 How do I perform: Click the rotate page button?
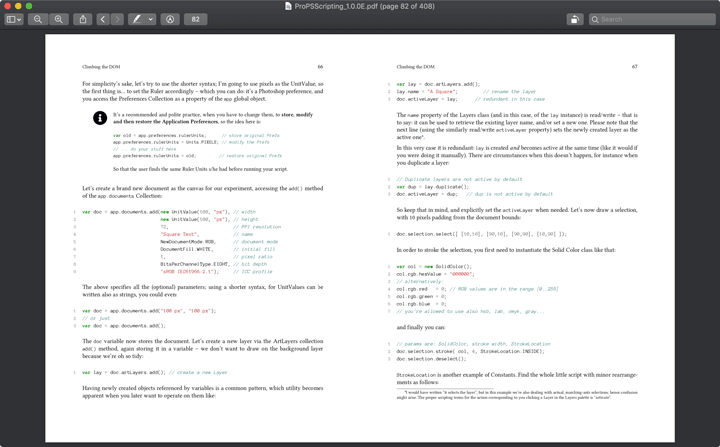(574, 19)
